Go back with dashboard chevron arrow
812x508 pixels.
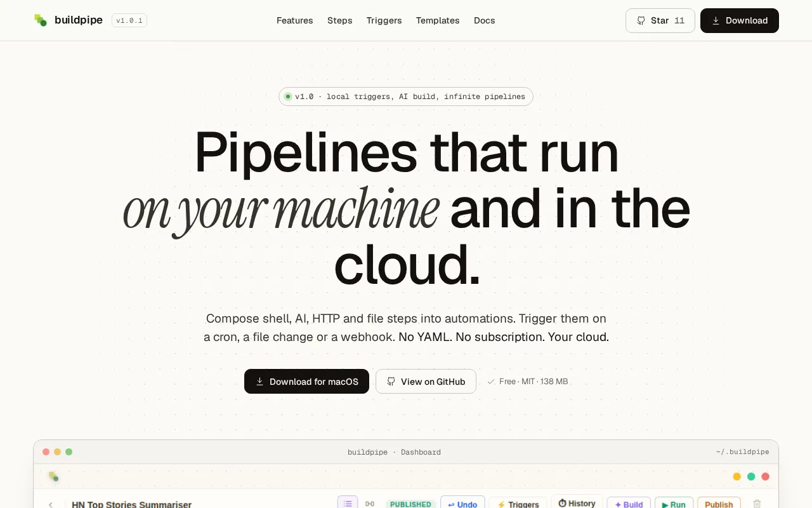point(51,504)
